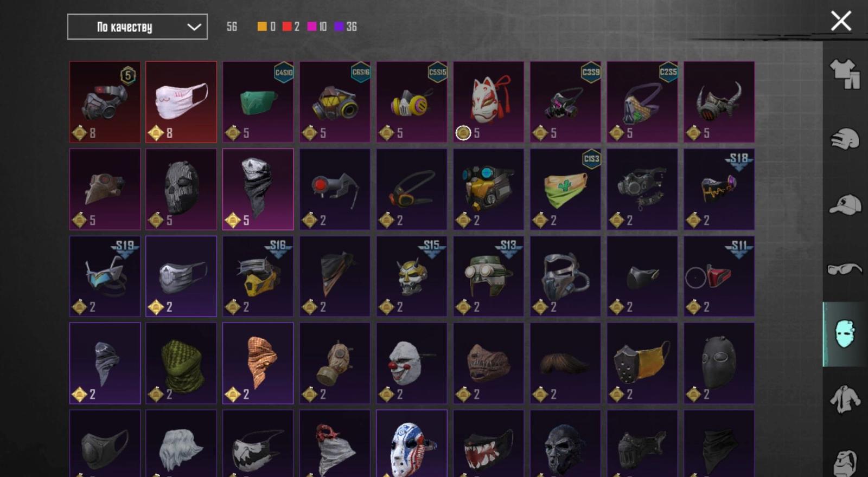868x477 pixels.
Task: Choose the S18 season mask item
Action: 719,189
